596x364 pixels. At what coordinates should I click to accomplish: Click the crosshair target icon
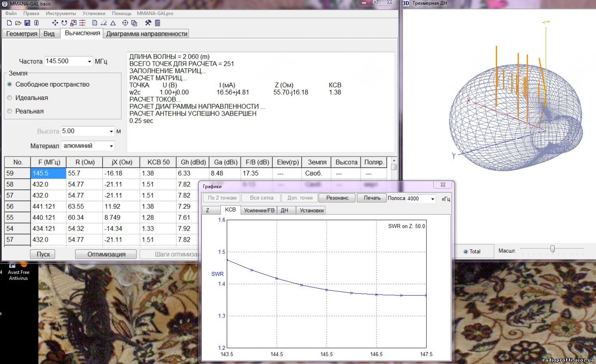(125, 23)
